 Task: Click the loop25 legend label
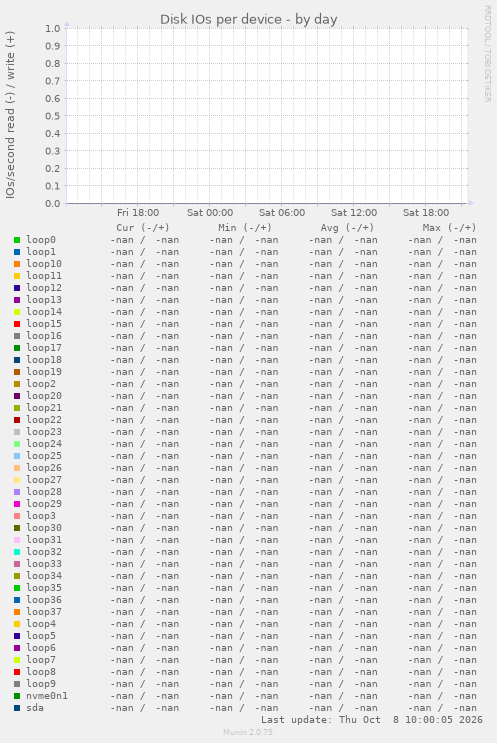pos(44,456)
